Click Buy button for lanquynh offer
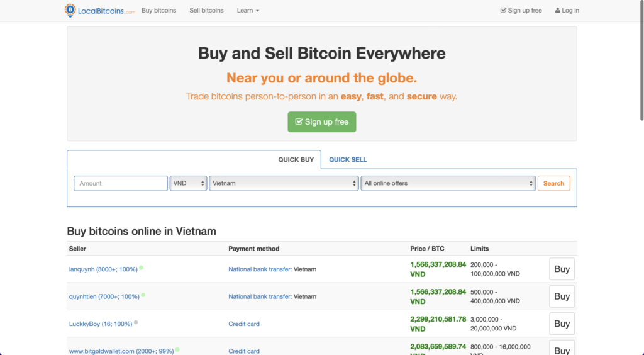This screenshot has width=644, height=355. tap(562, 269)
